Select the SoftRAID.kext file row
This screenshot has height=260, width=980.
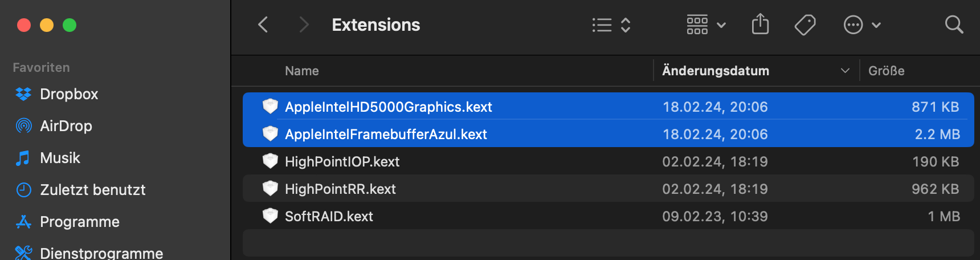click(x=329, y=216)
